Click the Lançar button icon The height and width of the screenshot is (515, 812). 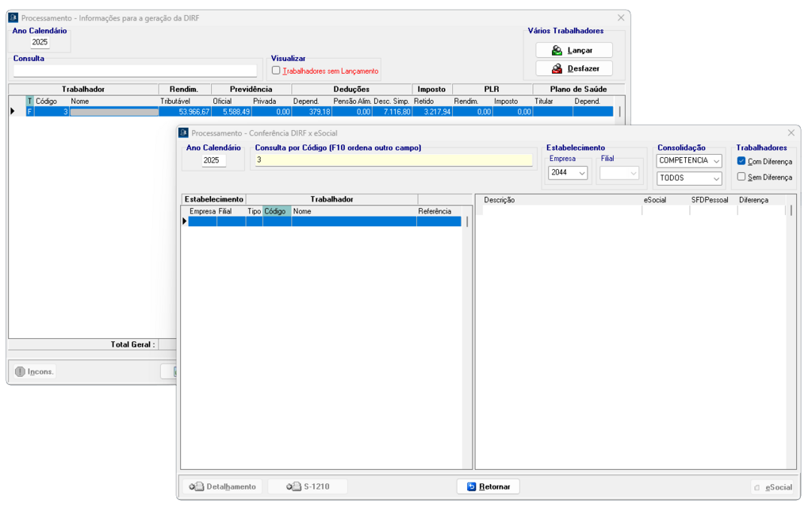(x=557, y=50)
